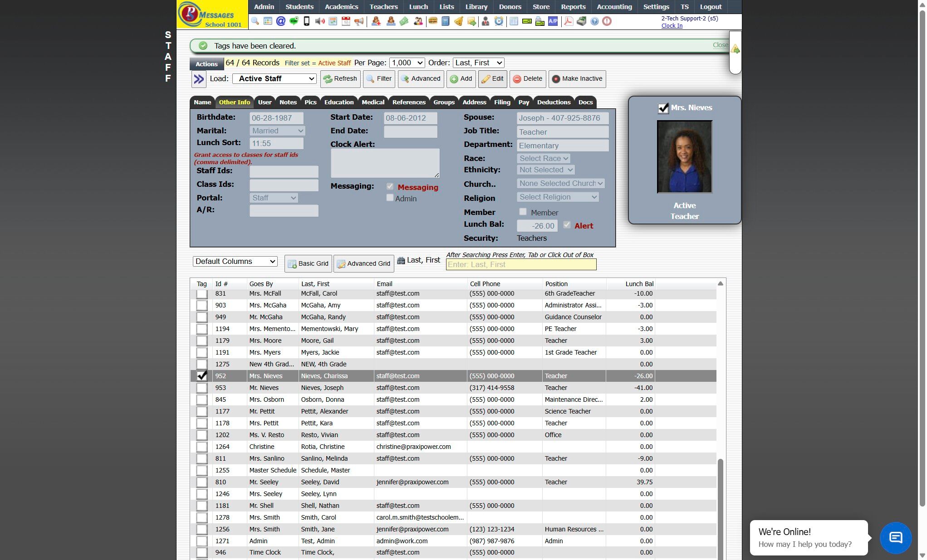Expand the Load Active Staff dropdown
This screenshot has width=927, height=560.
point(275,79)
